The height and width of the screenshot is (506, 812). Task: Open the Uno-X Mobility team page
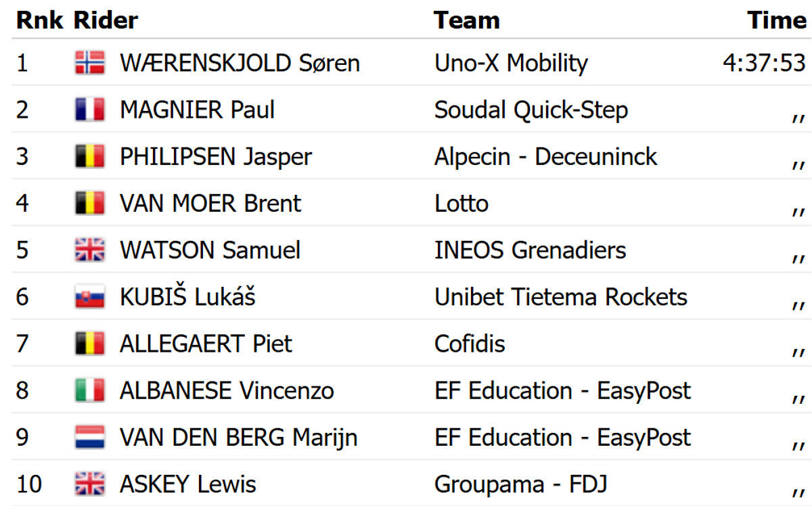511,63
